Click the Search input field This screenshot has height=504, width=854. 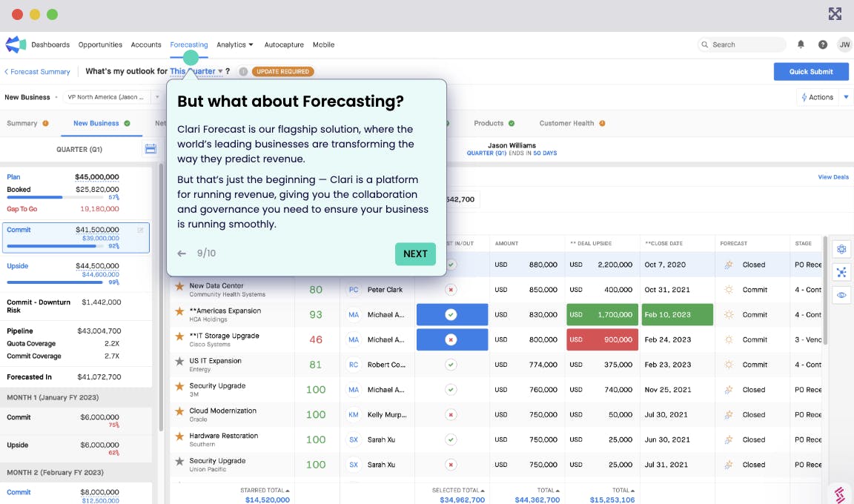[x=742, y=44]
